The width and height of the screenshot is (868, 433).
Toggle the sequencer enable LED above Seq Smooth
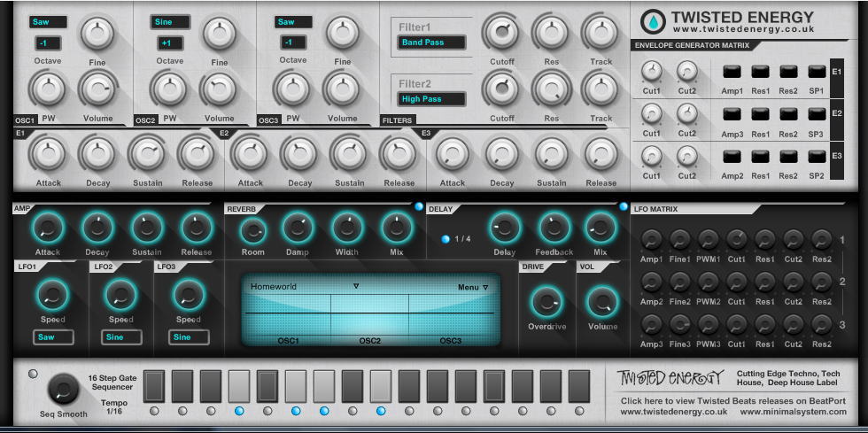pos(34,374)
